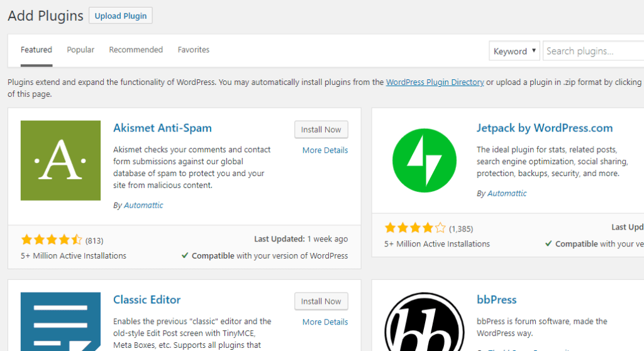The height and width of the screenshot is (351, 644).
Task: Click the green Jetpack plugin logo
Action: click(424, 160)
